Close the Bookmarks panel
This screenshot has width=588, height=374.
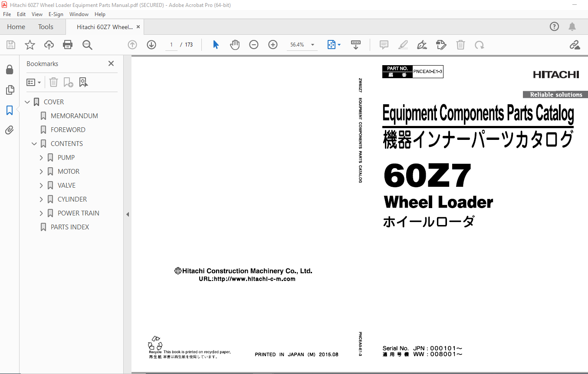pyautogui.click(x=111, y=63)
